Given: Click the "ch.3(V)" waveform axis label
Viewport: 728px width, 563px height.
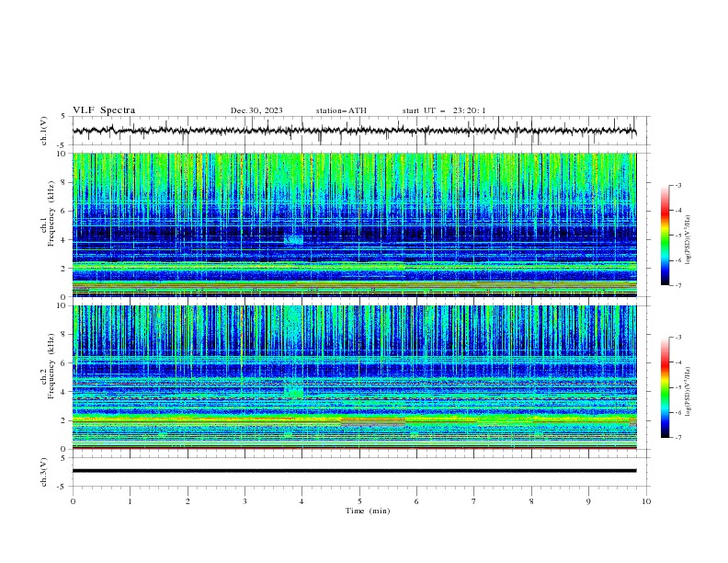Looking at the screenshot, I should (44, 472).
